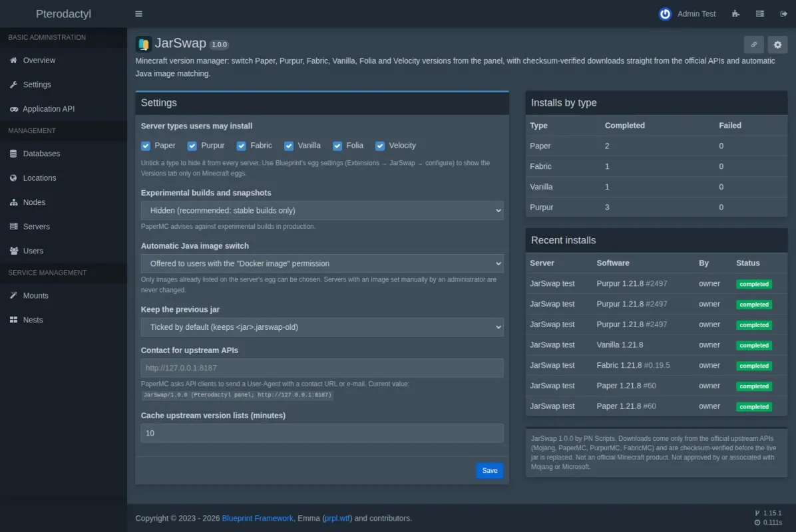Viewport: 796px width, 532px height.
Task: Click the Nodes sidebar entry
Action: tap(63, 202)
